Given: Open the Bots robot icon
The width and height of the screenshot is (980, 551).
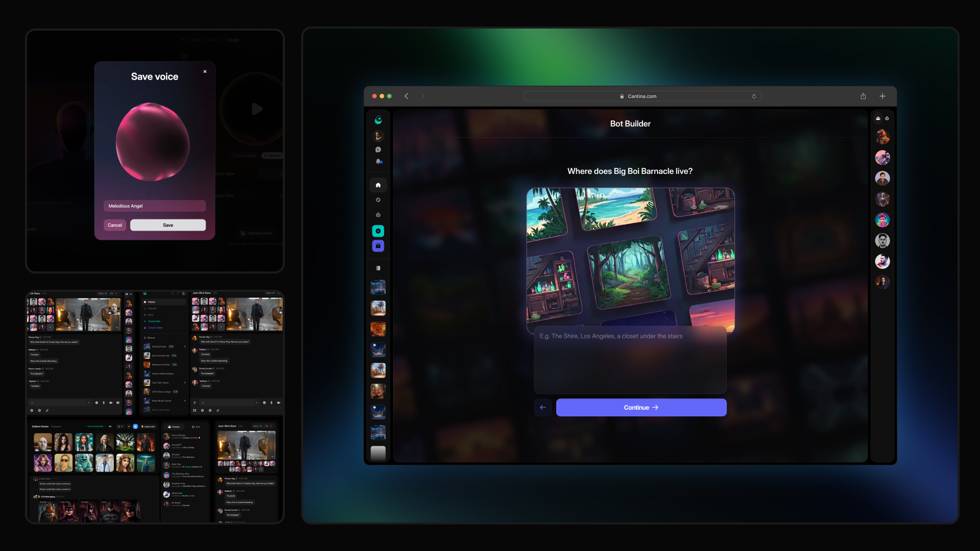Looking at the screenshot, I should [x=378, y=215].
